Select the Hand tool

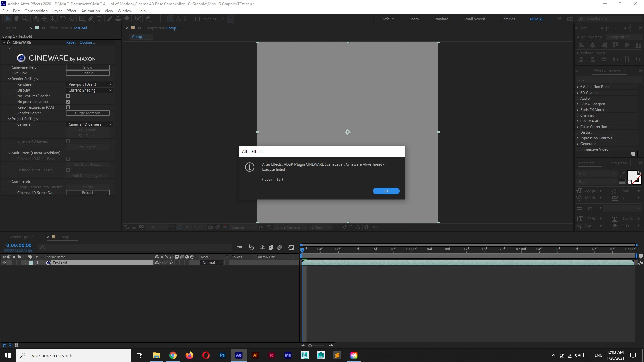pos(16,19)
